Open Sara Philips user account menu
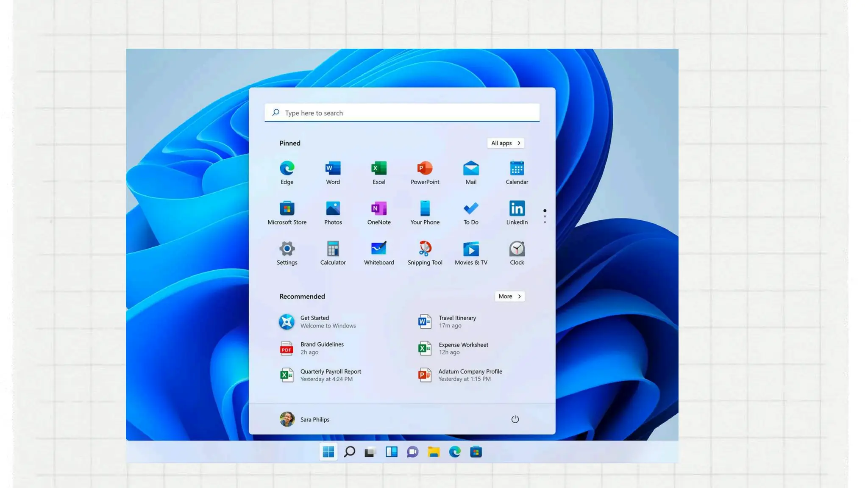This screenshot has height=488, width=868. coord(304,419)
